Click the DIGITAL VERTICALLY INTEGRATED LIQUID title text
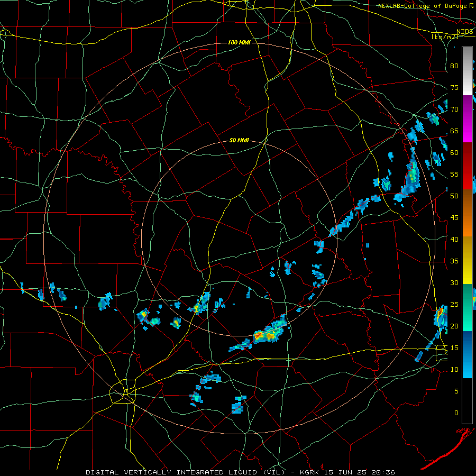Viewport: 476px width, 476px height. (172, 472)
